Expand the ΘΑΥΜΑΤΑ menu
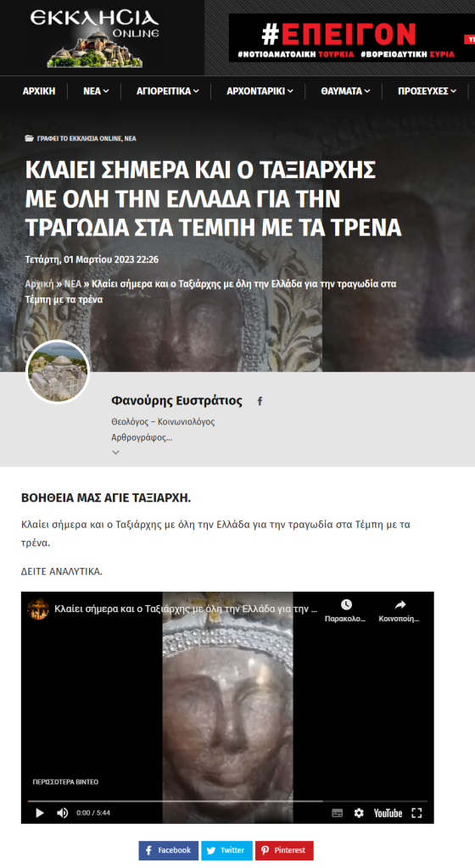 coord(345,91)
